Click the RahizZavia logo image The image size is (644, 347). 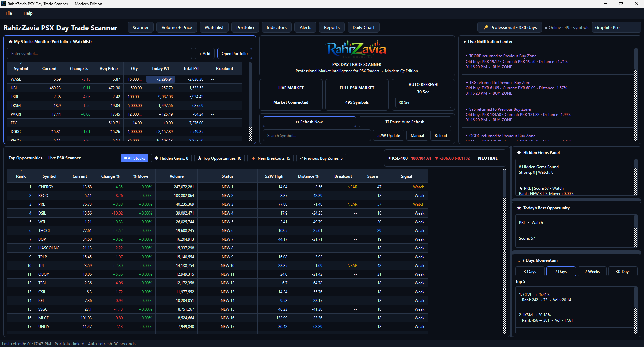(x=357, y=49)
